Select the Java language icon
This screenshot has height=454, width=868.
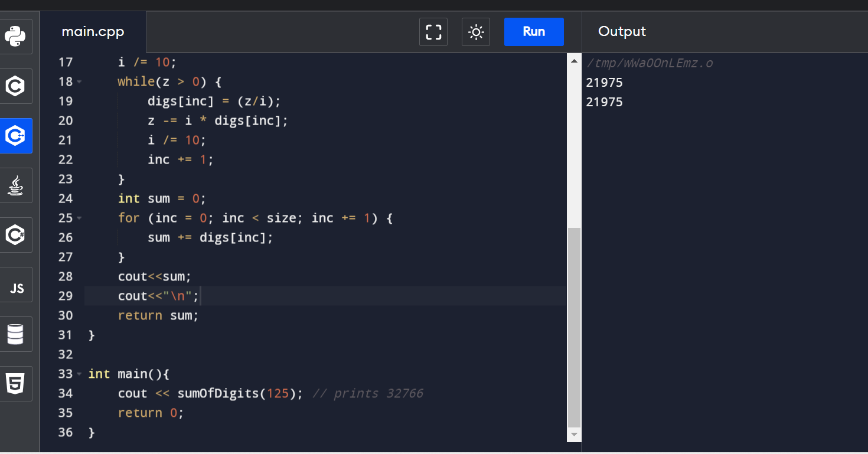tap(15, 185)
